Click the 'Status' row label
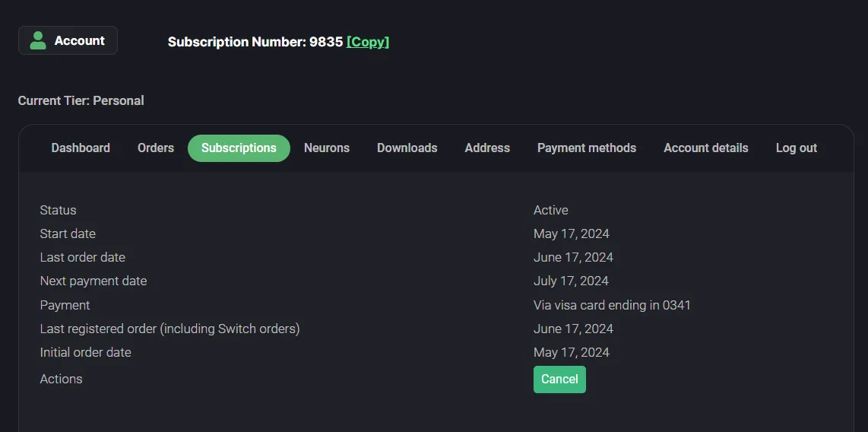This screenshot has height=432, width=868. click(58, 211)
